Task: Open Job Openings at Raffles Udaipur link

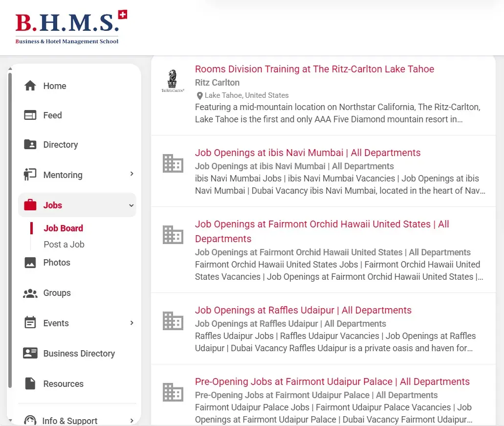Action: [x=303, y=310]
